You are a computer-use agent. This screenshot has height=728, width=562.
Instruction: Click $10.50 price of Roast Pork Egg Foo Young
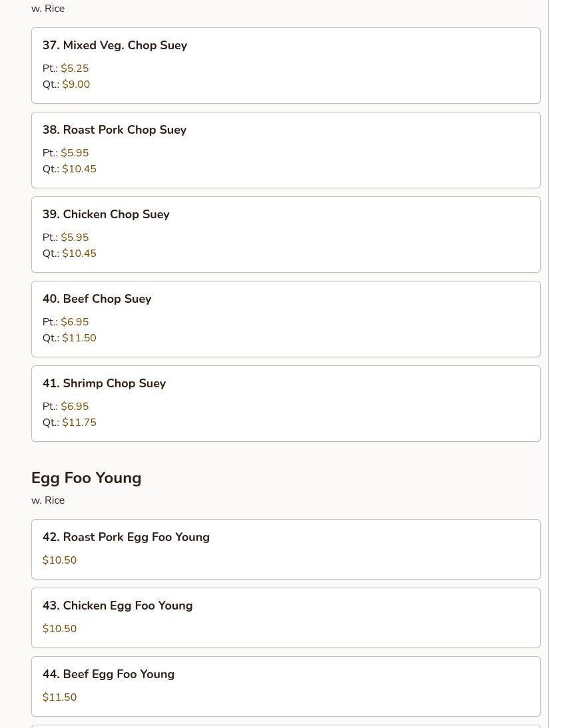(59, 560)
